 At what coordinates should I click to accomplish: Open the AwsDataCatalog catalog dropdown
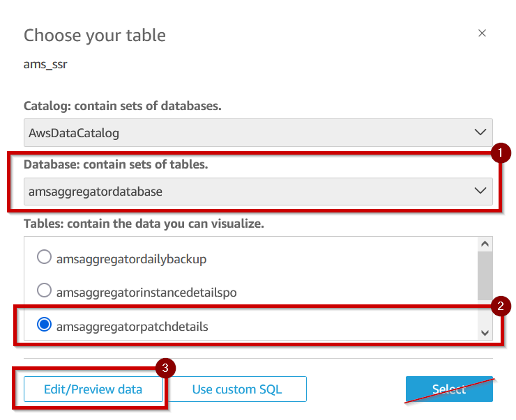258,132
